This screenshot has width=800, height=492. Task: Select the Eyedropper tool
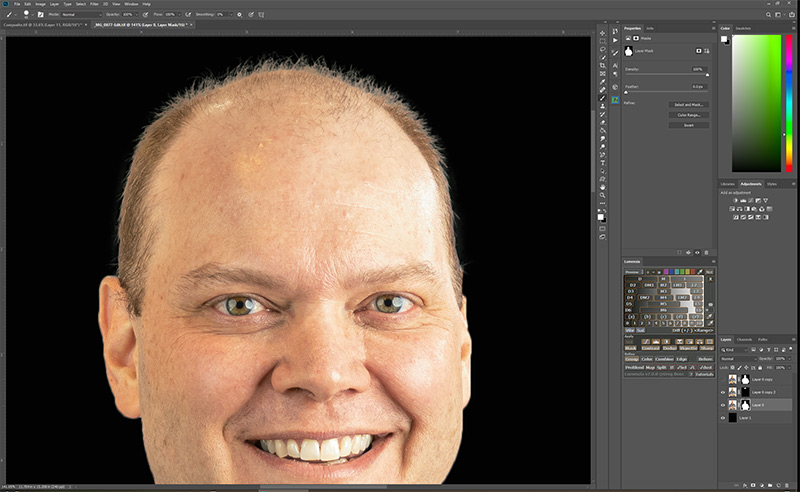(x=603, y=82)
